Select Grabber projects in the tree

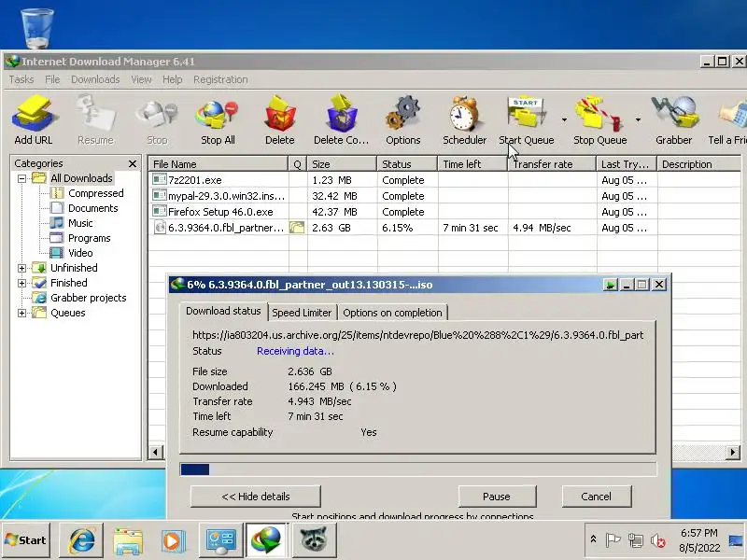point(88,298)
